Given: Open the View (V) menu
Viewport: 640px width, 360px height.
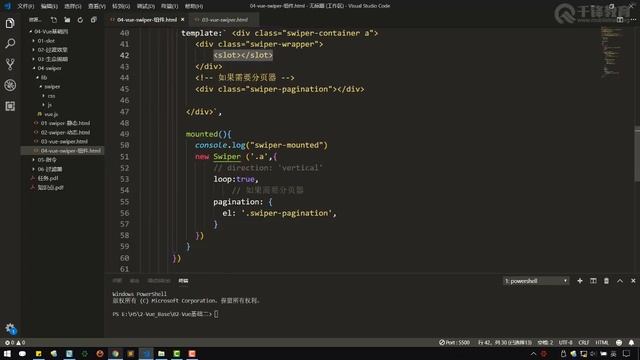Looking at the screenshot, I should (97, 6).
